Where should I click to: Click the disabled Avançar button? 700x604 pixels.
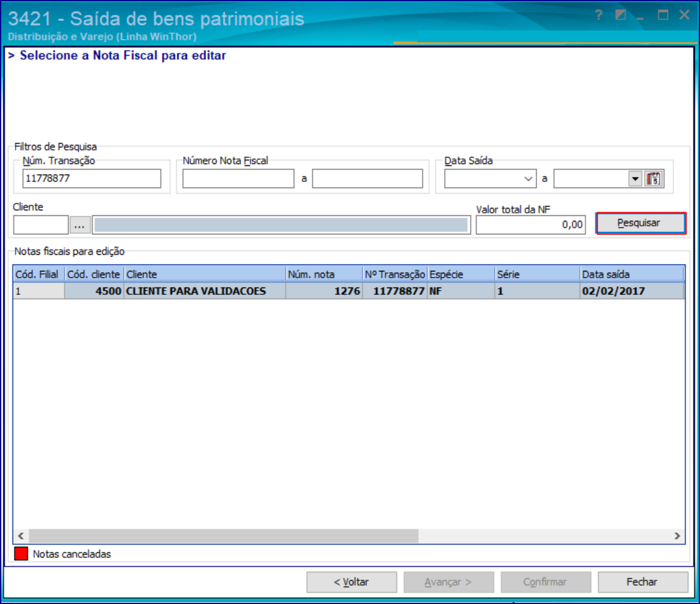(448, 582)
